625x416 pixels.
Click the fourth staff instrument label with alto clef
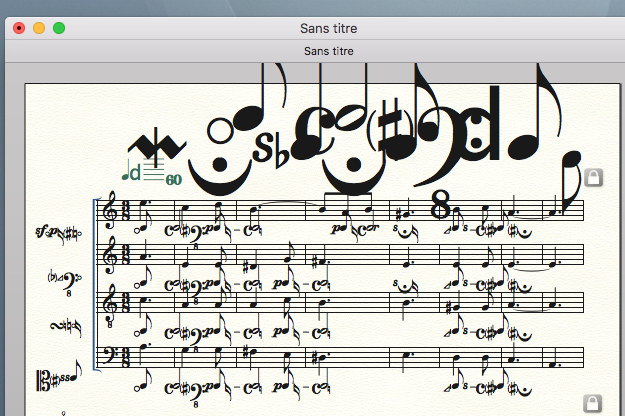coord(57,381)
